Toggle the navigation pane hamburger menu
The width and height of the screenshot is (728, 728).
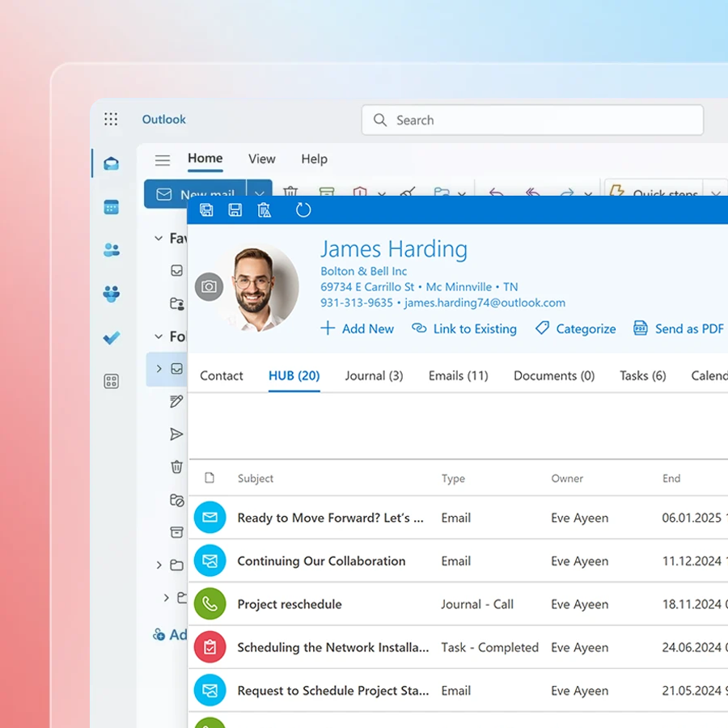pyautogui.click(x=162, y=160)
